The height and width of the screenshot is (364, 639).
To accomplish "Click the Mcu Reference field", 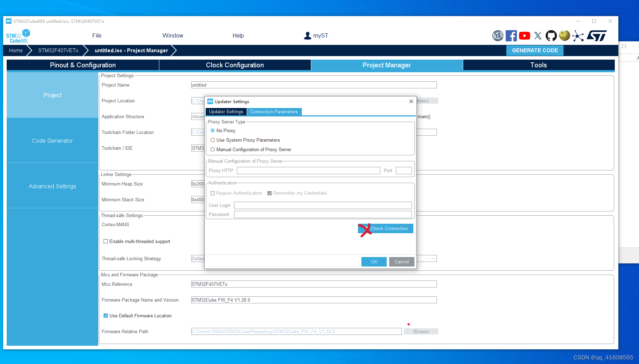I will pos(314,284).
